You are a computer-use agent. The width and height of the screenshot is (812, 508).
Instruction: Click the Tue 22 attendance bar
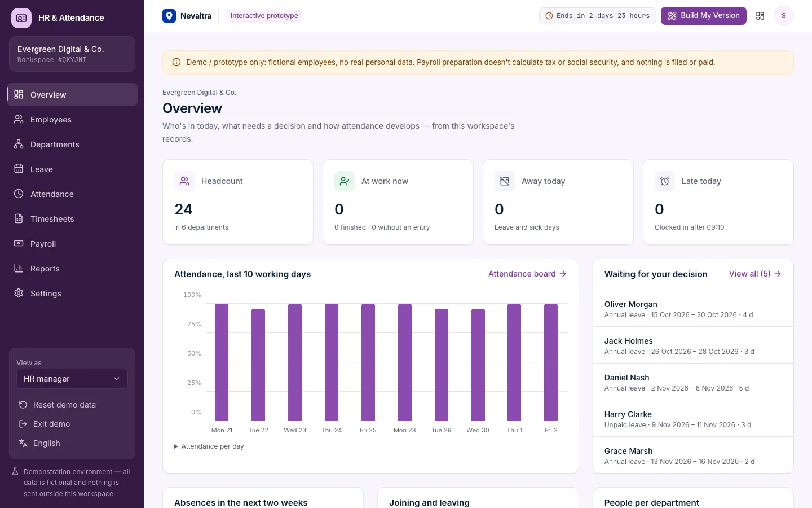(258, 365)
